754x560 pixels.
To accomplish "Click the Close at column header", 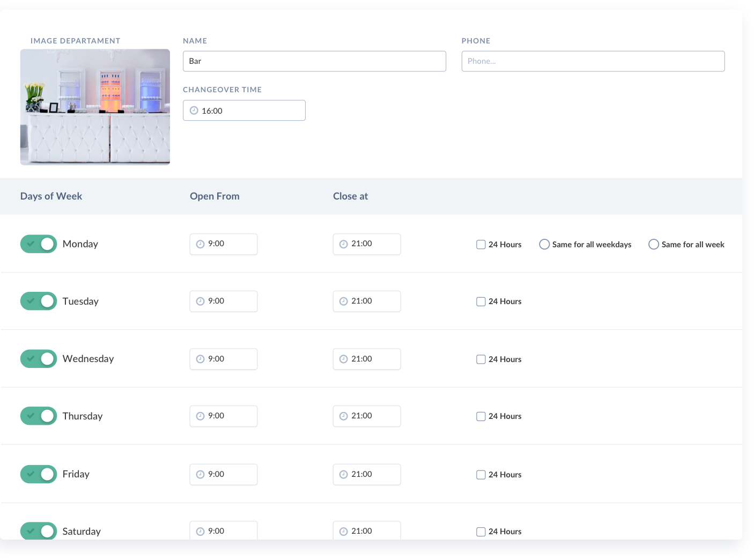I will (x=351, y=196).
